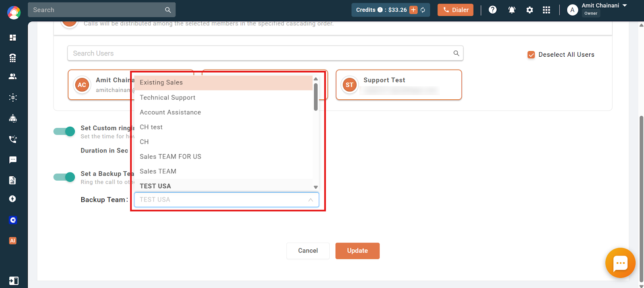644x288 pixels.
Task: Open the notifications bell
Action: tap(512, 10)
